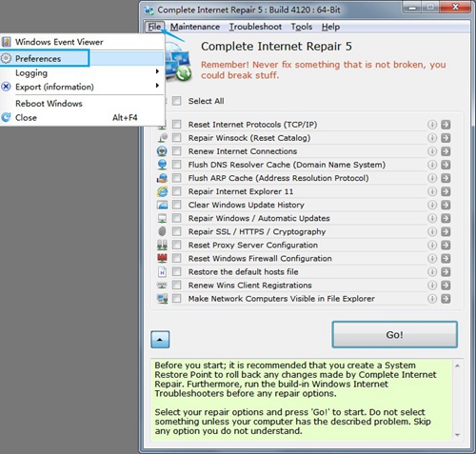Tick the Select All checkbox
Viewport: 476px width, 454px height.
177,101
